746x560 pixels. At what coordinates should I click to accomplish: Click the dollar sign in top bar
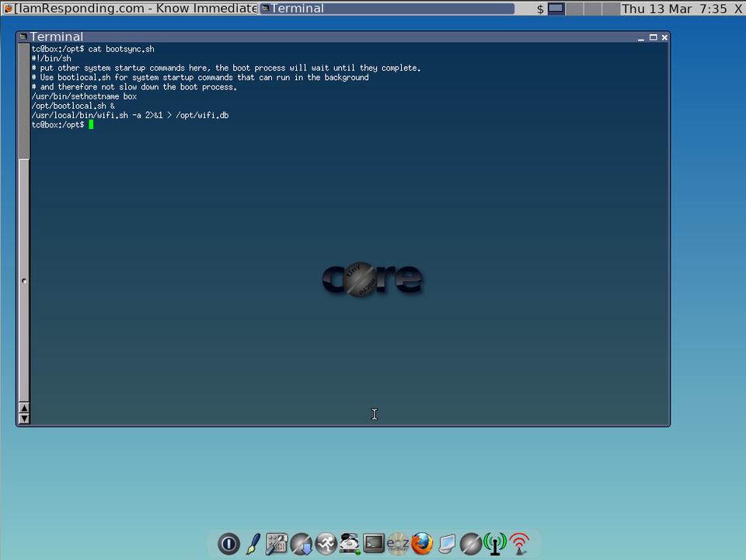coord(540,9)
